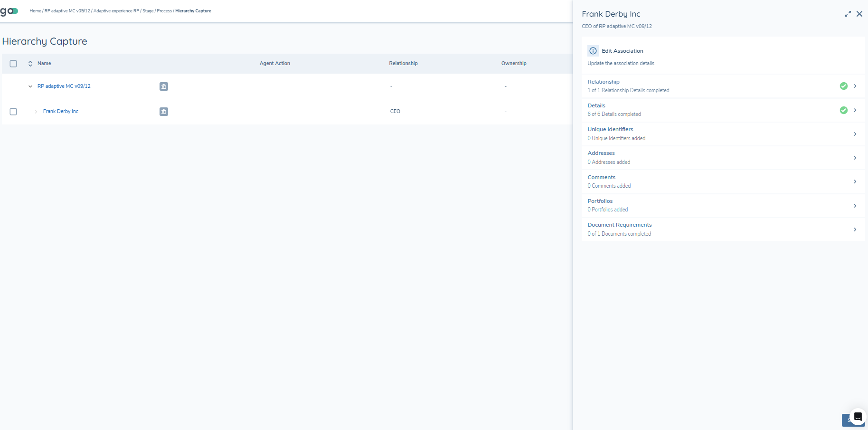This screenshot has width=868, height=430.
Task: Check the box for the Frank Derby Inc row
Action: point(13,112)
